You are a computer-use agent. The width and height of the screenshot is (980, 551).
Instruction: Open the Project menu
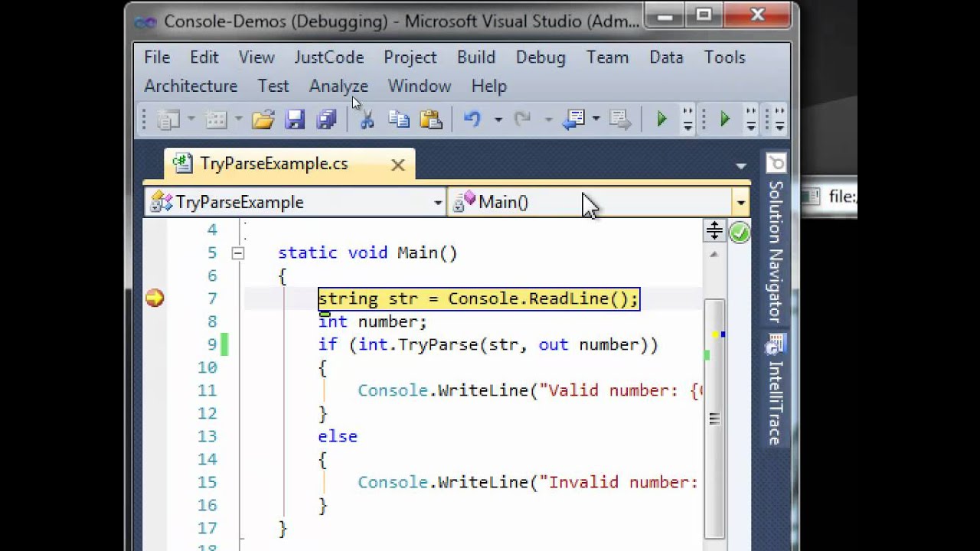point(410,57)
